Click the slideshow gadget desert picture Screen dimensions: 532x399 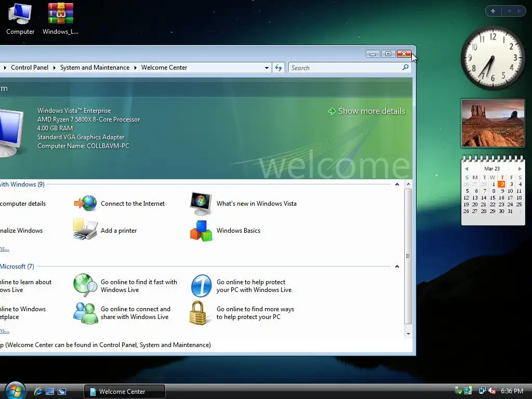(x=493, y=123)
